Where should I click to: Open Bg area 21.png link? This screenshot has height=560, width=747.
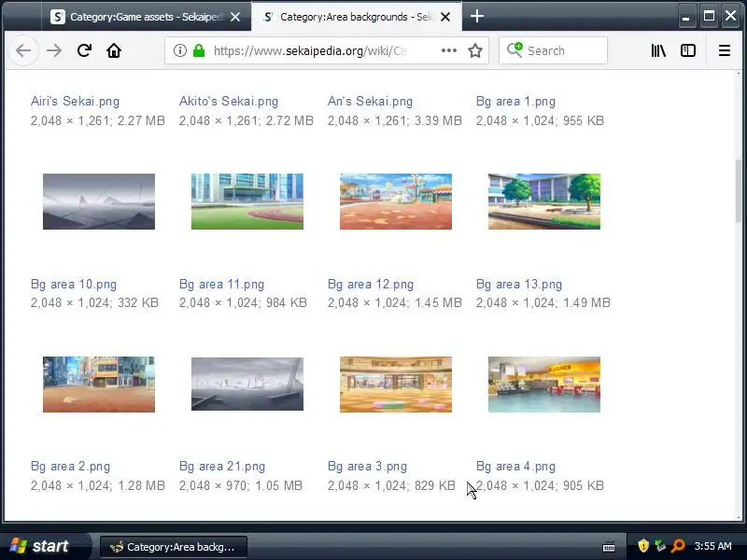tap(222, 466)
